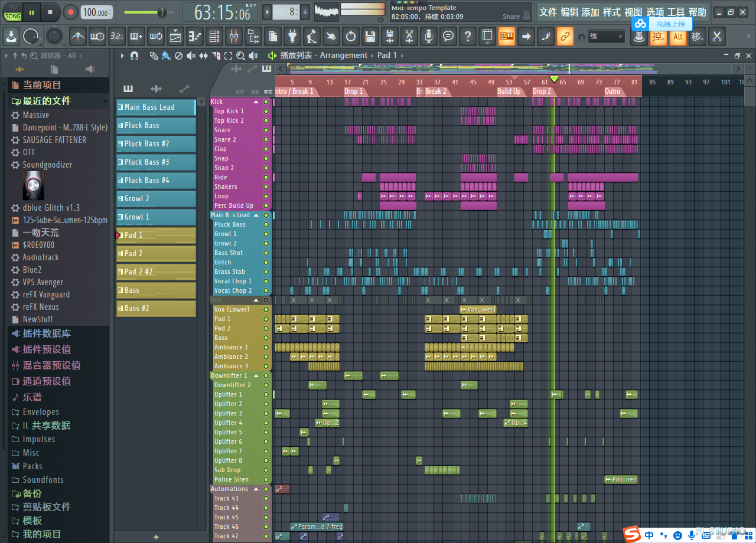Toggle the metronome icon
Image resolution: width=756 pixels, height=543 pixels.
(x=78, y=37)
